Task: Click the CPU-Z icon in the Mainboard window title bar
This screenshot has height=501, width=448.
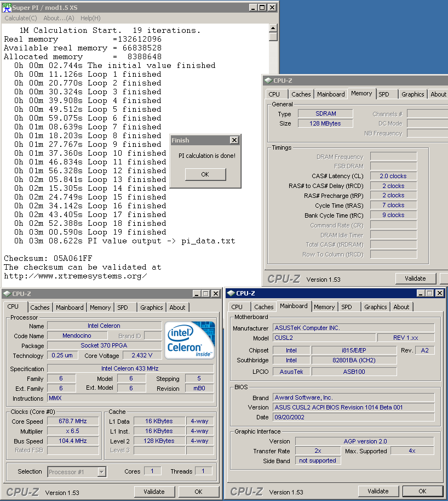Action: click(x=231, y=293)
